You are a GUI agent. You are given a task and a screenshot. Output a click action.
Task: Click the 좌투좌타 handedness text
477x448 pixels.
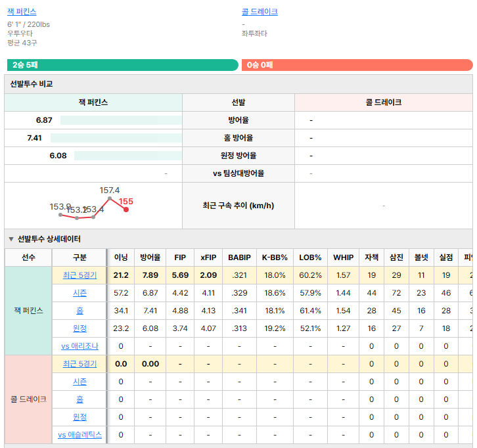click(254, 34)
